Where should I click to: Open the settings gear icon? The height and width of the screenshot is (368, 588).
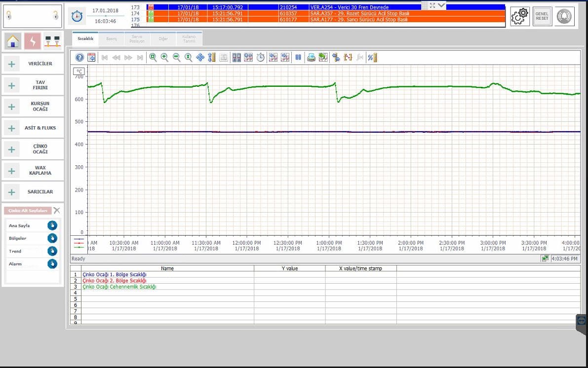tap(519, 17)
